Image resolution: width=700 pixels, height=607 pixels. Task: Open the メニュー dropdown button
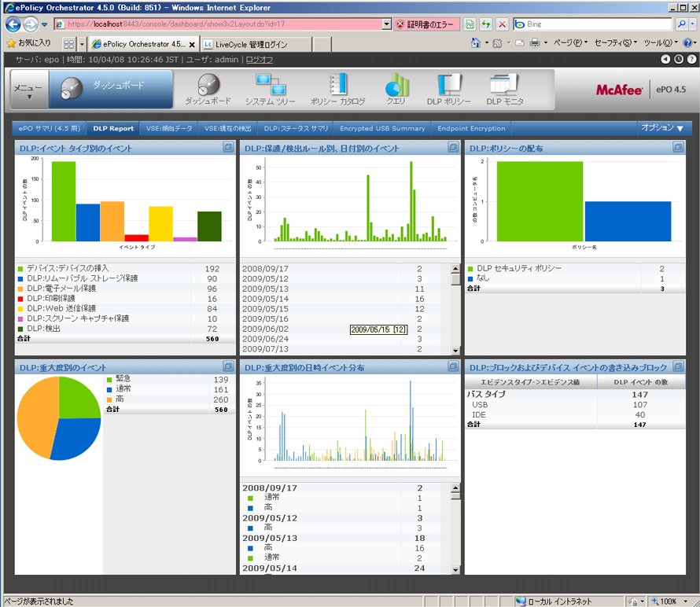28,90
